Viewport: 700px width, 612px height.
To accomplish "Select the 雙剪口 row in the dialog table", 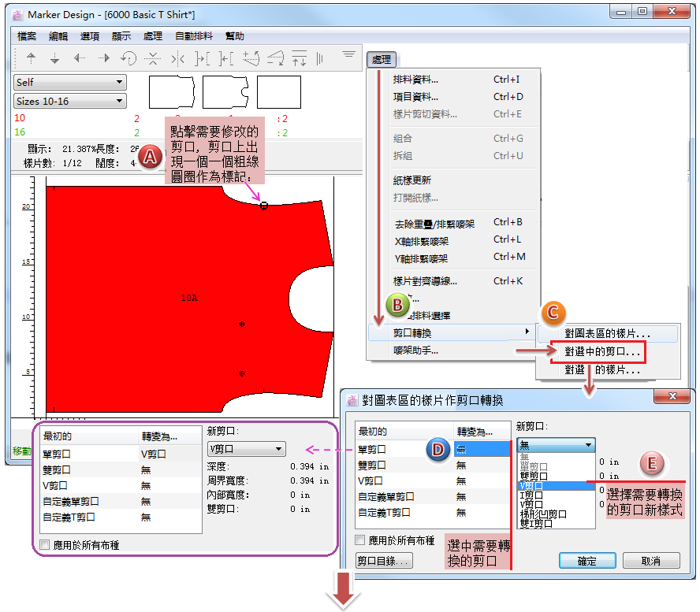I will point(433,465).
